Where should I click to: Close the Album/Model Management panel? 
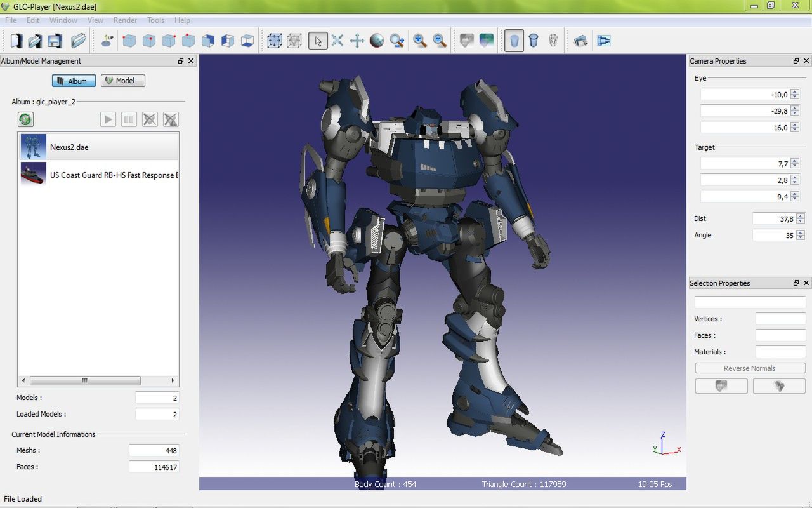click(x=191, y=61)
